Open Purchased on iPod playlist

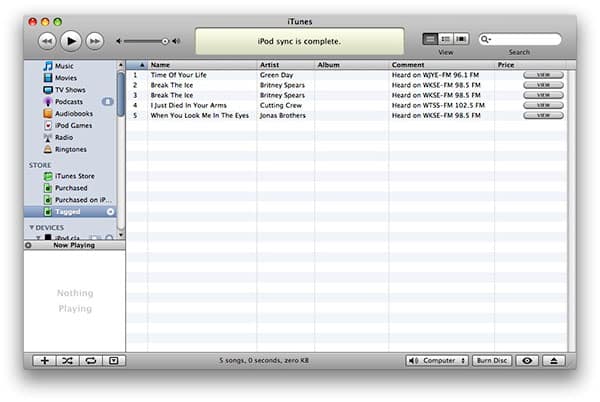tap(83, 200)
